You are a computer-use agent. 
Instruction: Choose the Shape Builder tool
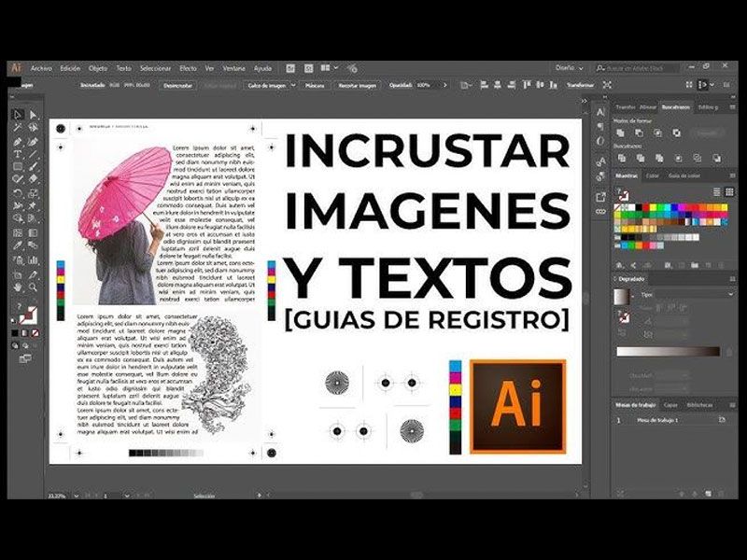(18, 218)
